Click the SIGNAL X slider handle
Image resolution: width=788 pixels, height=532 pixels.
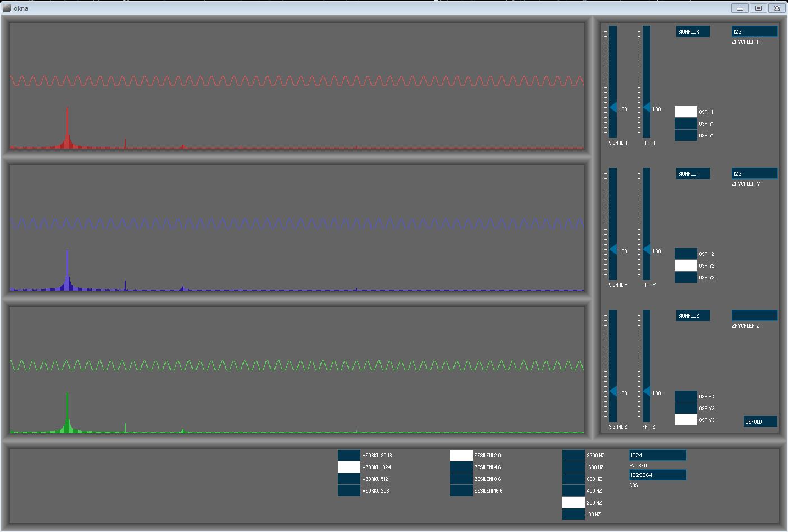tap(613, 107)
